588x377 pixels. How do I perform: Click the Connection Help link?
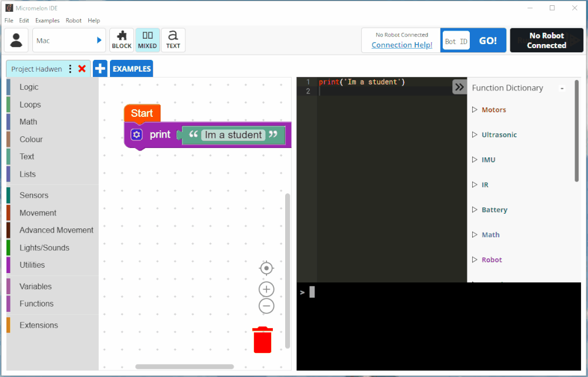(400, 45)
